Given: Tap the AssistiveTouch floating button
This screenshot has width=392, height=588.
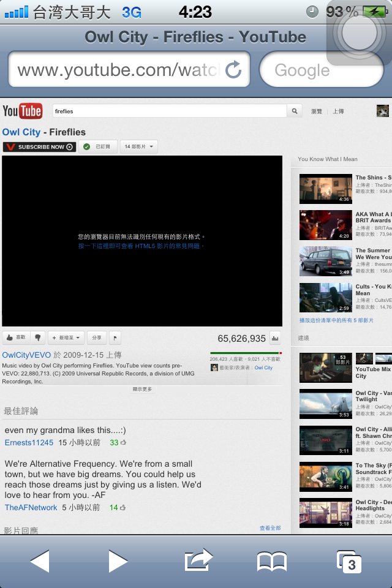Looking at the screenshot, I should pos(360,33).
